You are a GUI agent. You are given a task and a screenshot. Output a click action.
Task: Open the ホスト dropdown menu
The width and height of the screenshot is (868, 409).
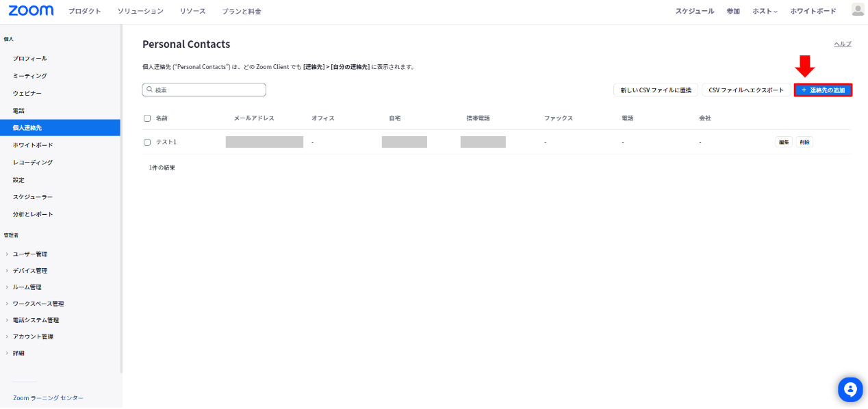[765, 11]
